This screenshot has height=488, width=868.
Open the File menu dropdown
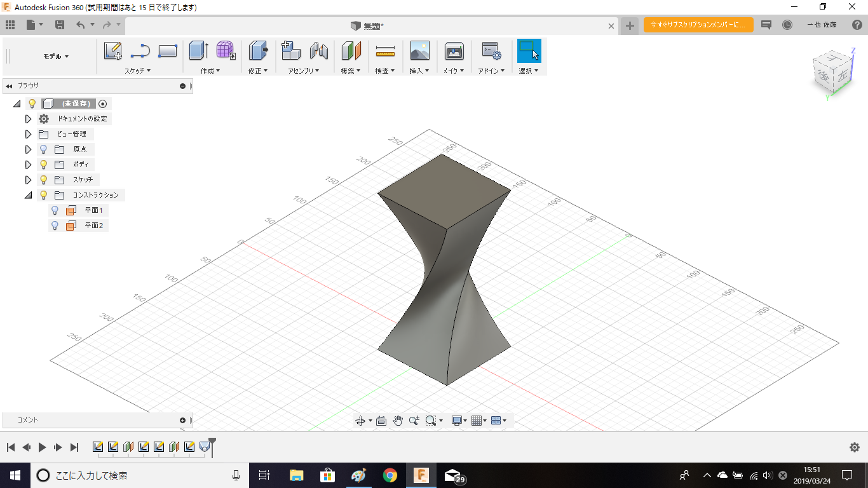tap(35, 25)
